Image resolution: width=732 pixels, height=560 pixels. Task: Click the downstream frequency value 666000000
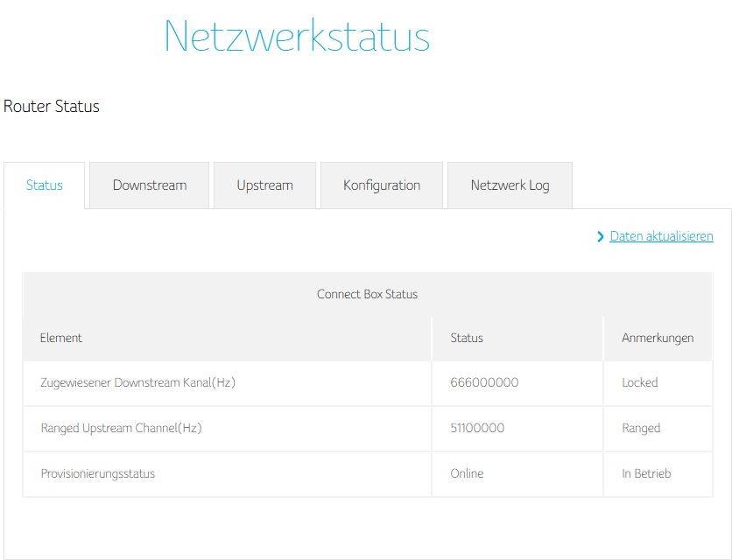[484, 383]
